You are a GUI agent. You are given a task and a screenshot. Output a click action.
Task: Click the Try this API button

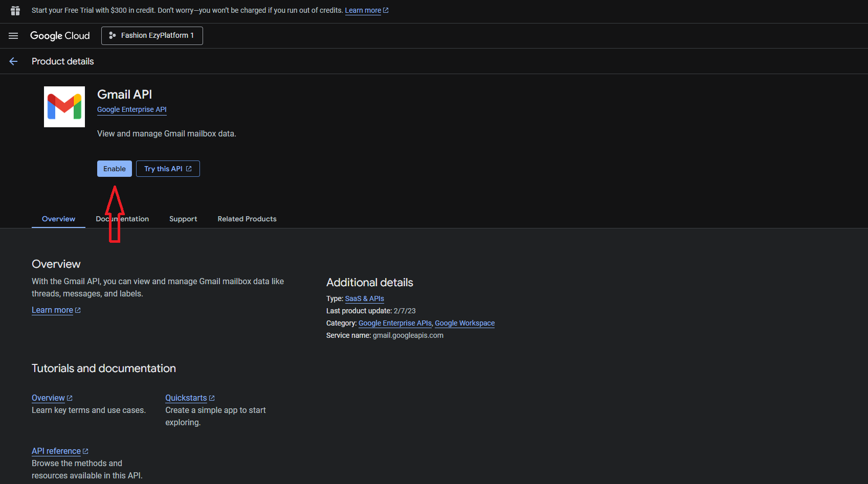pyautogui.click(x=168, y=169)
